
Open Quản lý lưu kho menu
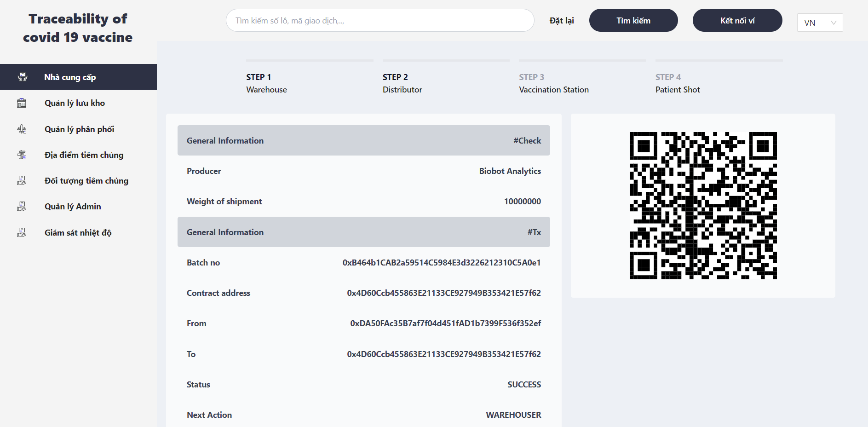78,103
